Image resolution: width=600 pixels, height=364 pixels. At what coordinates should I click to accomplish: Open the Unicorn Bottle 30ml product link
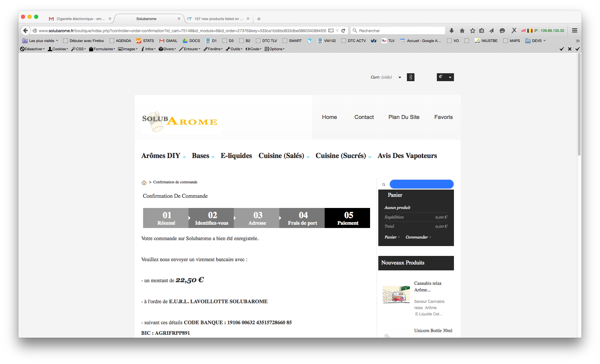pos(433,330)
